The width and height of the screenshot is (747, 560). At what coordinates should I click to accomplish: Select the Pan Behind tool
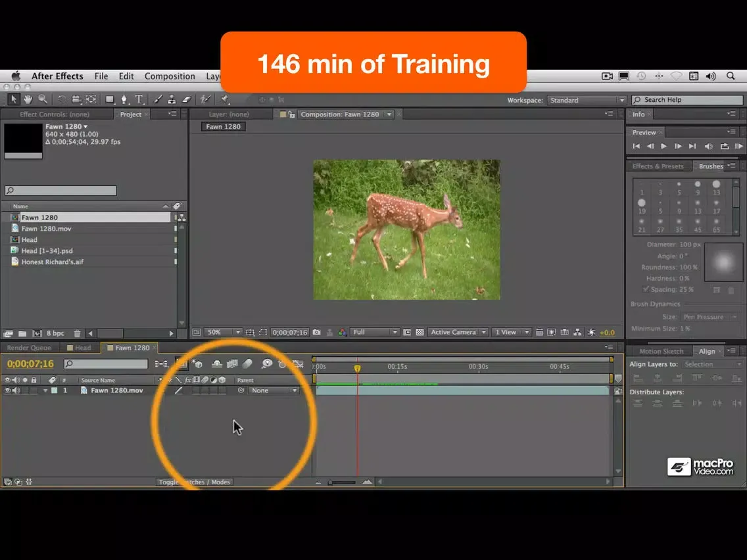[91, 99]
